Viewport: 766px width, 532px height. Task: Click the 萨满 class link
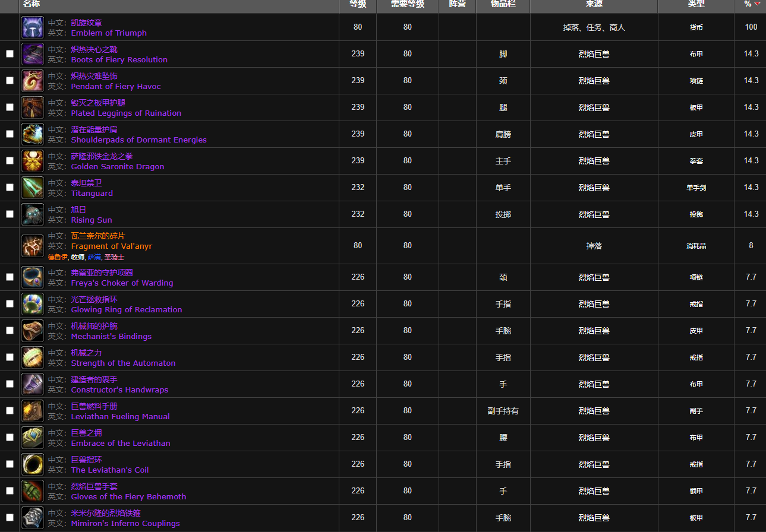coord(94,257)
